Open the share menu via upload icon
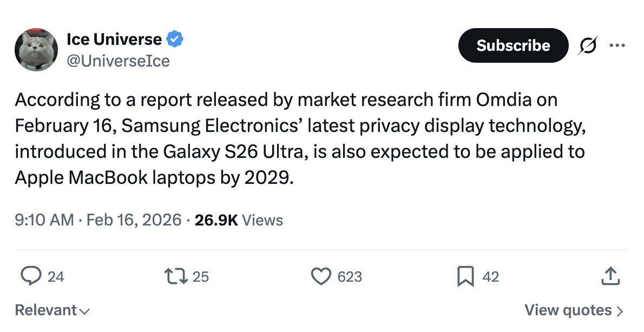The height and width of the screenshot is (332, 644). coord(610,275)
